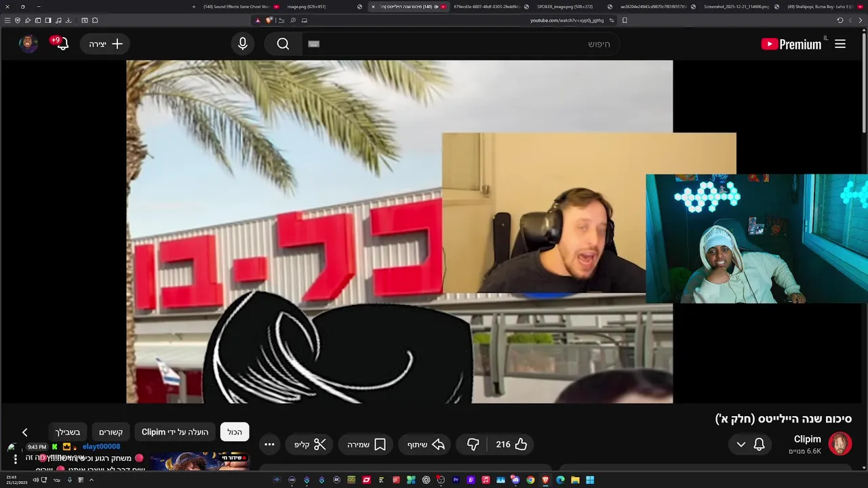
Task: Create a clip with the קליפ button
Action: click(310, 445)
